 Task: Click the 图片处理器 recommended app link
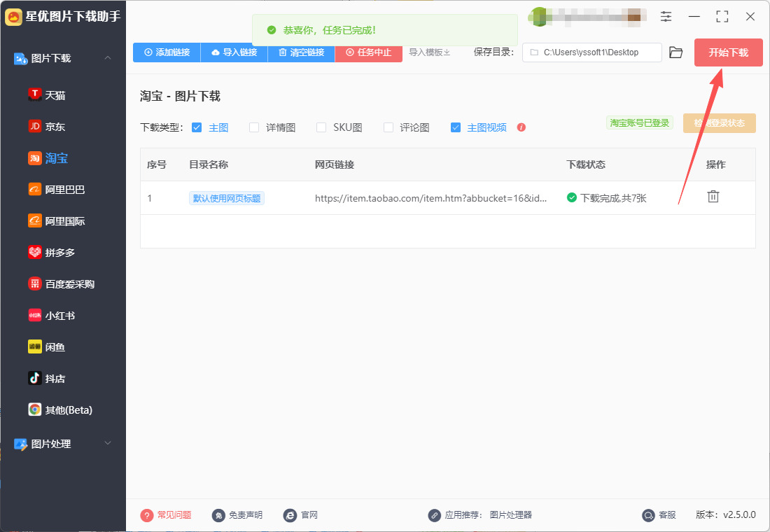[511, 514]
